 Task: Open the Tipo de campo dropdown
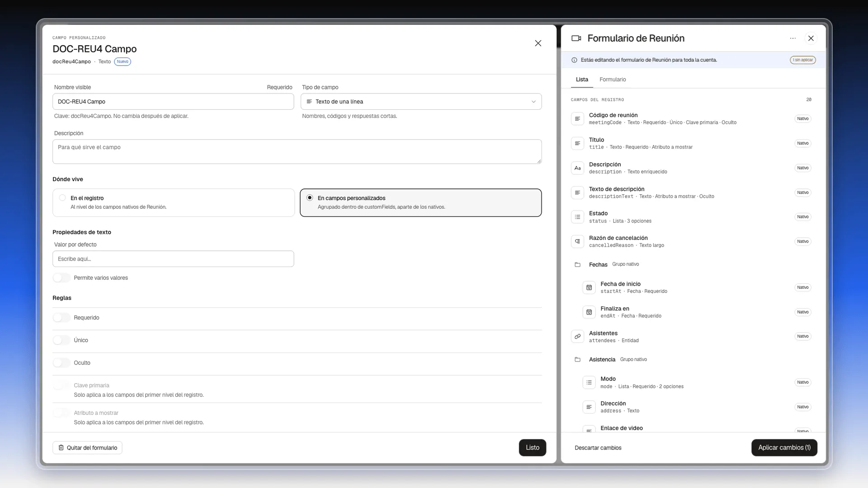tap(421, 102)
